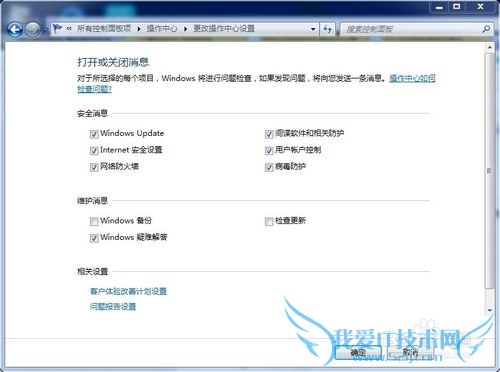This screenshot has width=500, height=372.
Task: Open the recent pages dropdown beside the Forward arrow
Action: click(x=45, y=30)
